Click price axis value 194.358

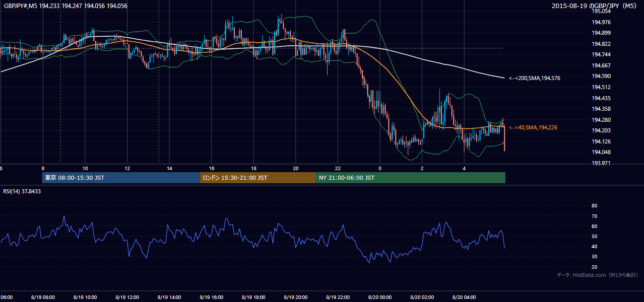pos(602,109)
